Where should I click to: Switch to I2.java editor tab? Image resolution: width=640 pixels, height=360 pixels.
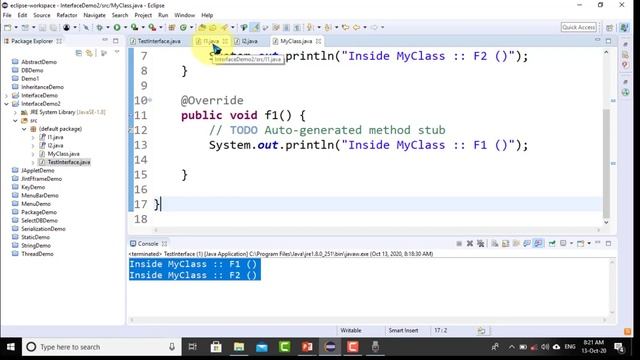point(249,41)
